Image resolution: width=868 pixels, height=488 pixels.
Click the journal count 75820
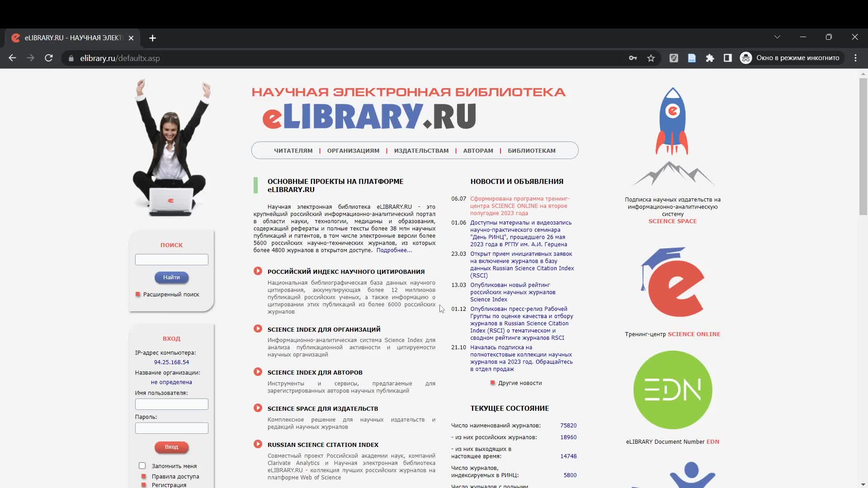coord(568,426)
